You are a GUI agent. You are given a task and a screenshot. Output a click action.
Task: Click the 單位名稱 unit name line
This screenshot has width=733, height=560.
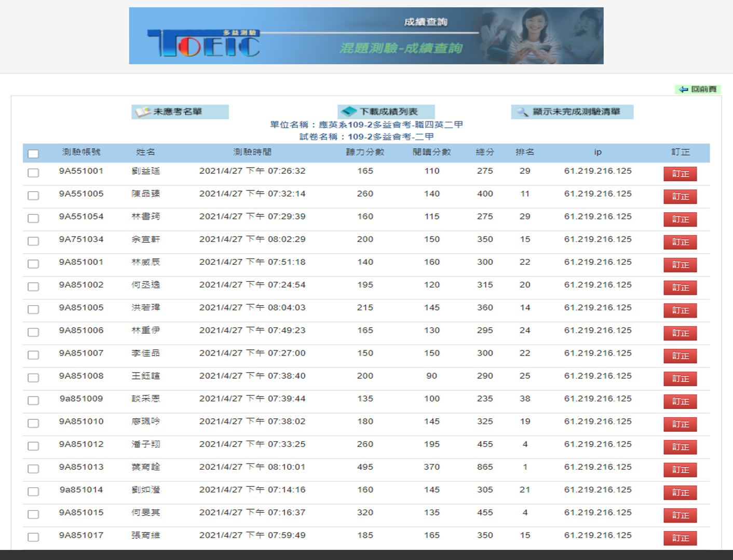pyautogui.click(x=366, y=125)
